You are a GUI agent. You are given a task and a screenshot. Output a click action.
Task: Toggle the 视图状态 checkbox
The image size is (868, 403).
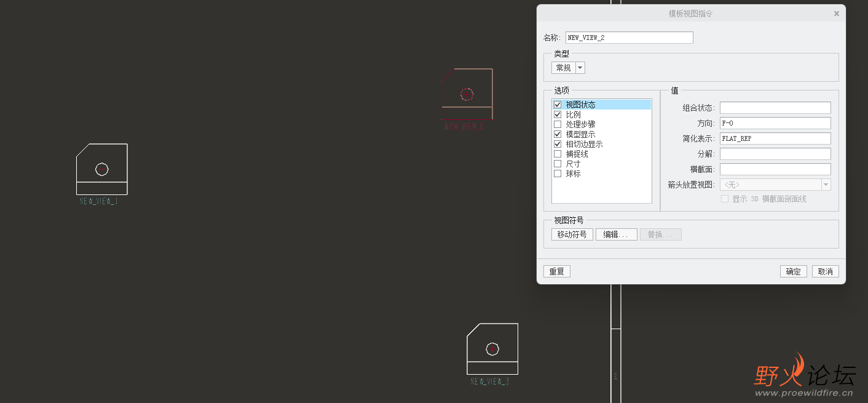(558, 105)
